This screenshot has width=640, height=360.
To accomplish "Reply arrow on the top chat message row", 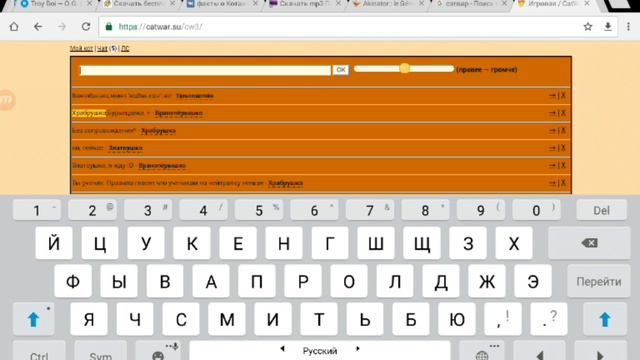I will [552, 95].
